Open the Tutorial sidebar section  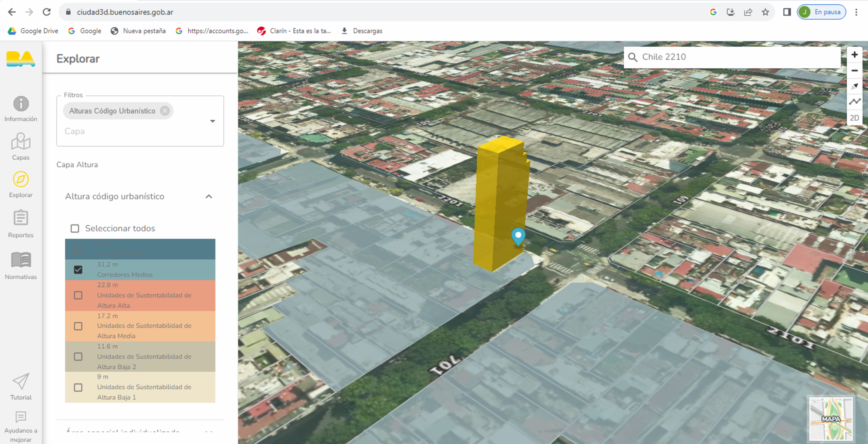[x=21, y=387]
